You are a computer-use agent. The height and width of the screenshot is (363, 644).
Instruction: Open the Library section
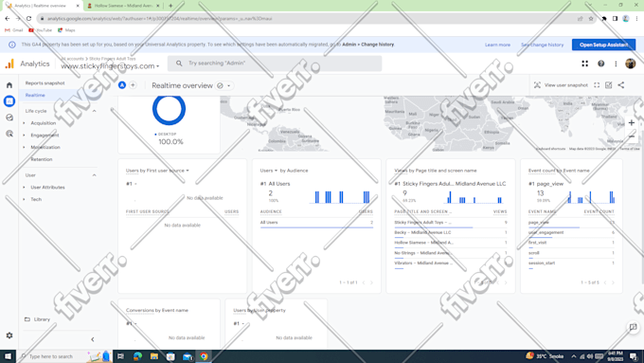coord(37,319)
